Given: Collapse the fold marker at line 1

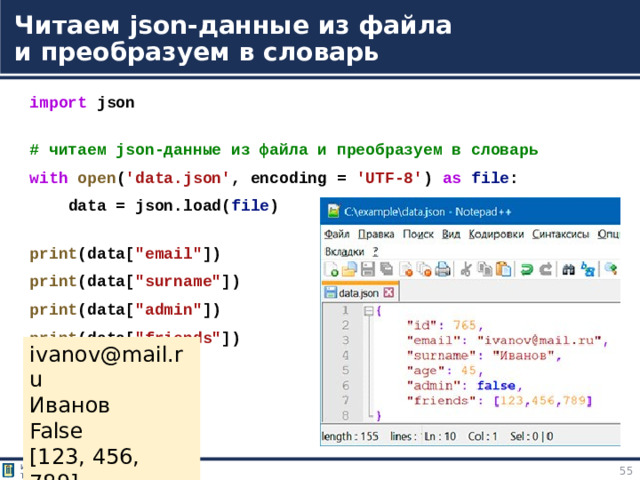Looking at the screenshot, I should pyautogui.click(x=369, y=311).
